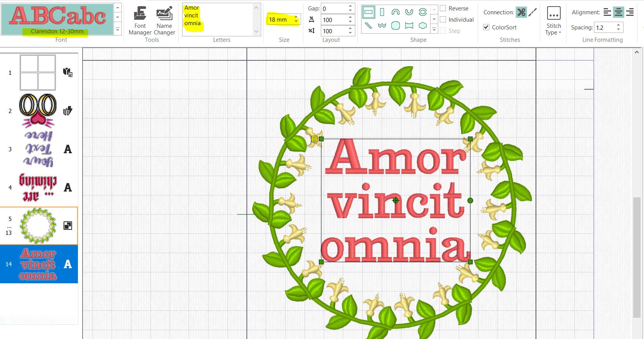Open the Name Changer tool
This screenshot has height=339, width=644.
point(164,21)
